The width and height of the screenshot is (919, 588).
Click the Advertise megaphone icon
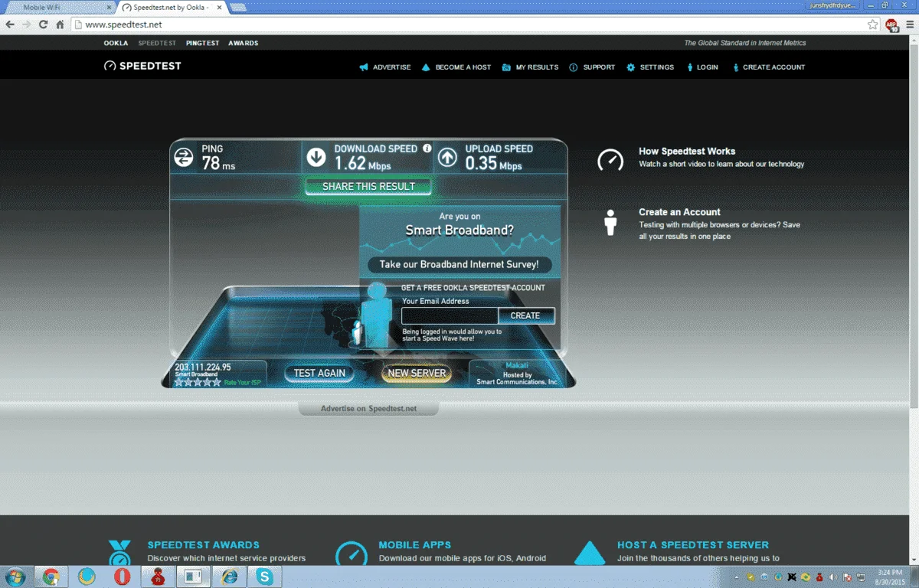(364, 67)
